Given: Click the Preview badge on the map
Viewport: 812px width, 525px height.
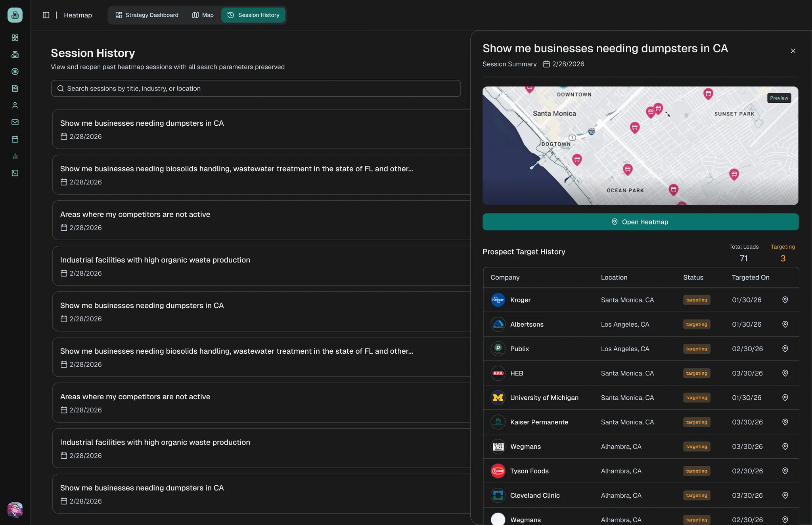Looking at the screenshot, I should pyautogui.click(x=779, y=98).
